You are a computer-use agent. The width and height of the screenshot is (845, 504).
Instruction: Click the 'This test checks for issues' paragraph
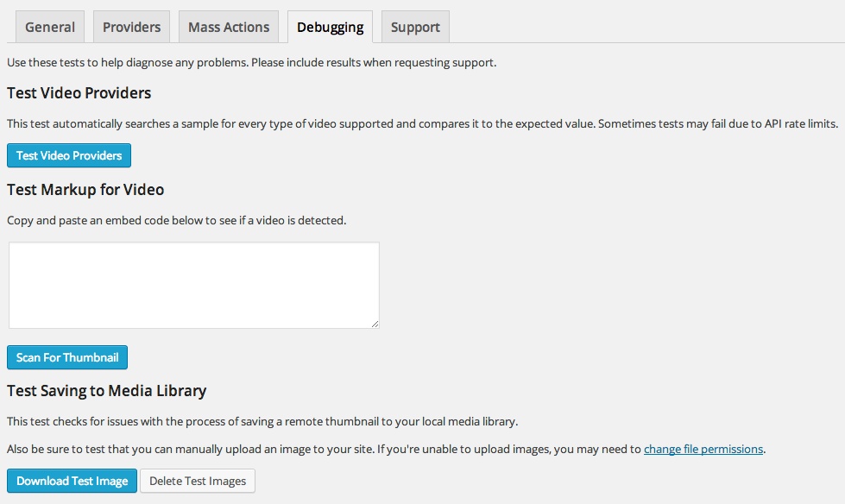click(x=262, y=421)
